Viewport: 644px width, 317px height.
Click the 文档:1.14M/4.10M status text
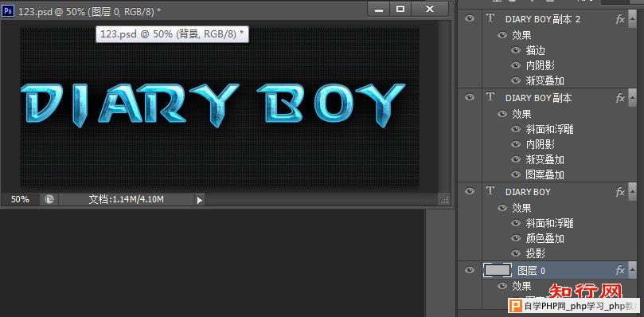[x=127, y=199]
